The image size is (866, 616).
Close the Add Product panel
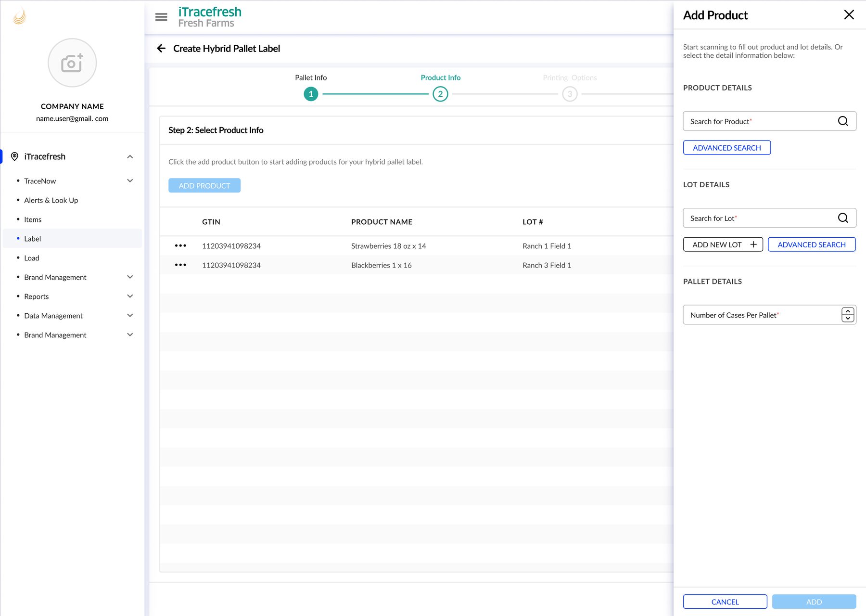(849, 15)
